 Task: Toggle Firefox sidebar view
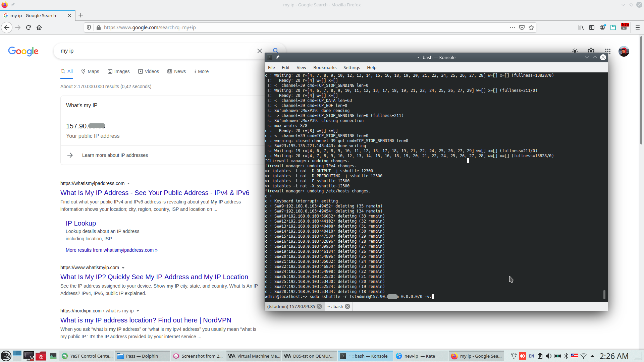click(592, 27)
